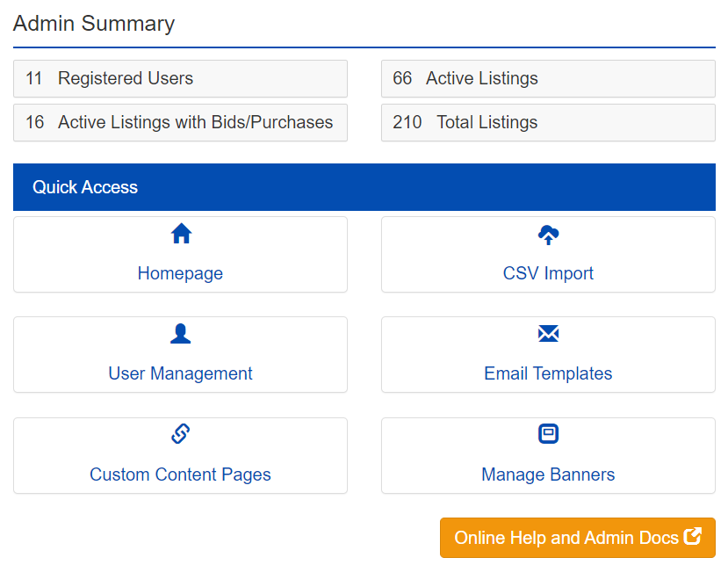The width and height of the screenshot is (728, 565).
Task: Select the 210 Total Listings stat box
Action: point(548,122)
